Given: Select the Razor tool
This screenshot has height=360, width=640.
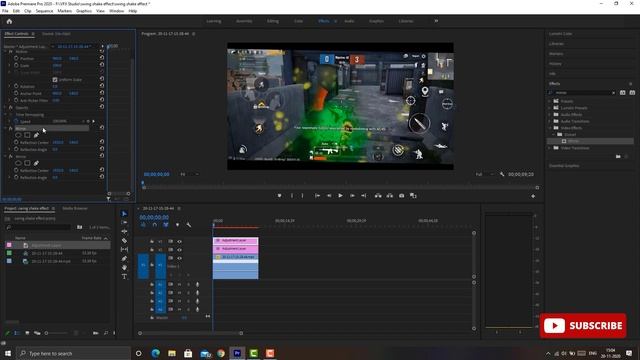Looking at the screenshot, I should coord(124,240).
